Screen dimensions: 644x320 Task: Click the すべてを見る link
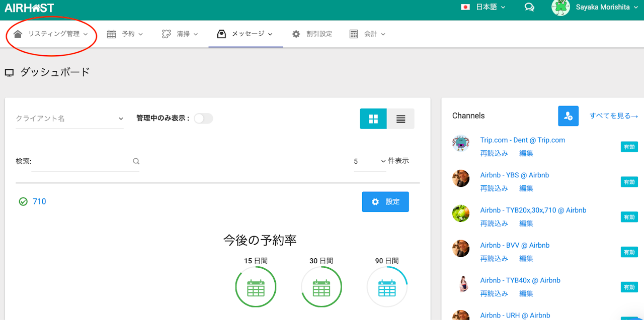(614, 116)
